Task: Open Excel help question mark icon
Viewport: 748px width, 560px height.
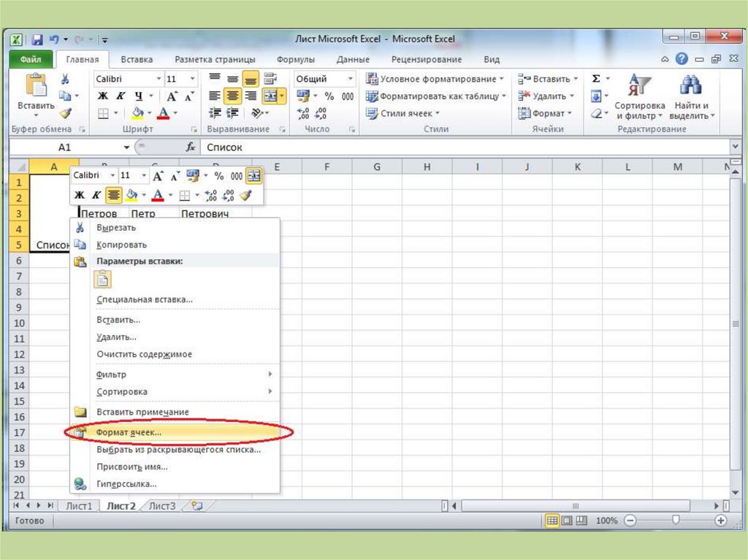Action: pyautogui.click(x=682, y=59)
